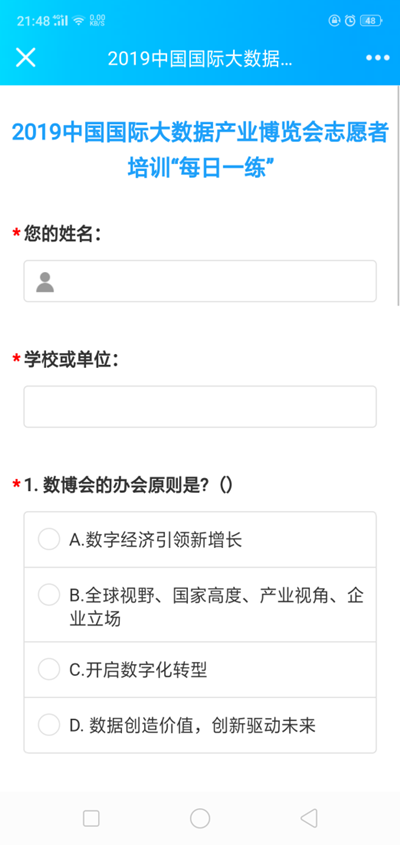Select option B.全球视野、国家高度
The height and width of the screenshot is (845, 400).
[x=200, y=605]
